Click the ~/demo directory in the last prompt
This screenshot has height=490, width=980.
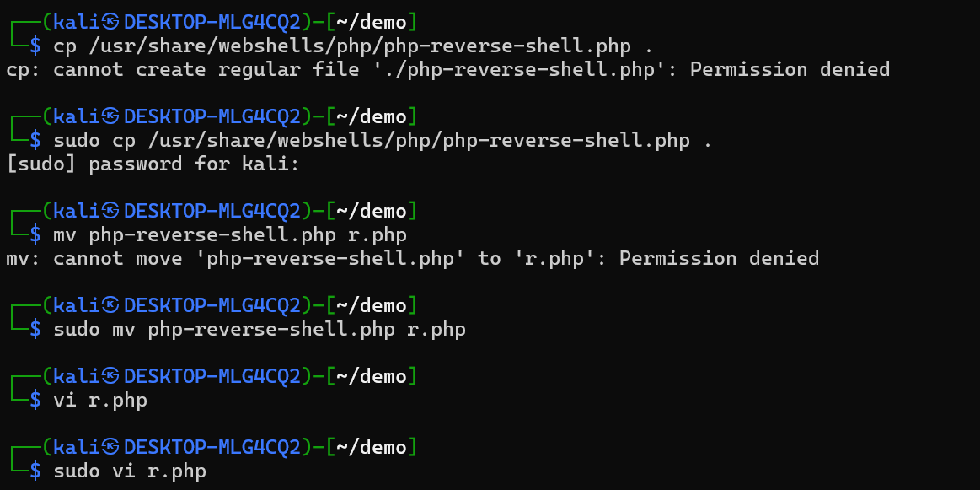pyautogui.click(x=371, y=446)
